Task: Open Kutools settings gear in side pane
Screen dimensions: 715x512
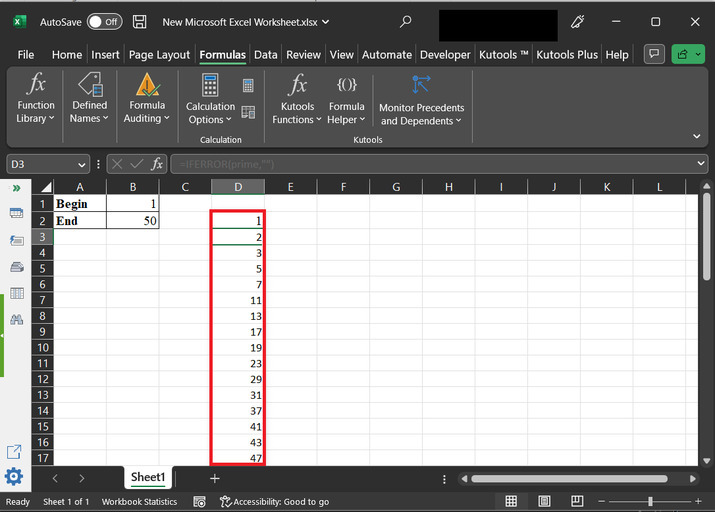Action: click(14, 477)
